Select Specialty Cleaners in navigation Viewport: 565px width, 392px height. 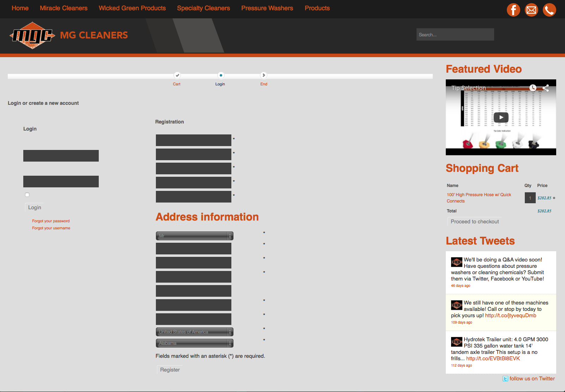pos(203,8)
